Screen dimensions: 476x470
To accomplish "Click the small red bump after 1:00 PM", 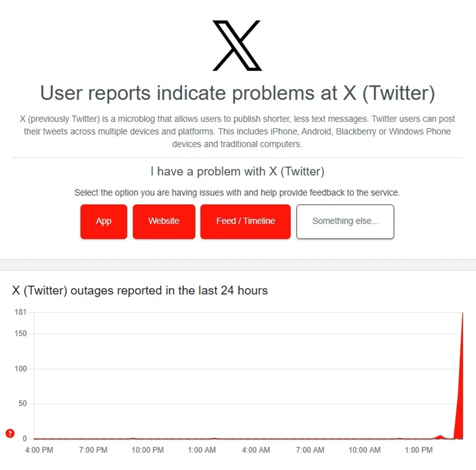I will 441,436.
